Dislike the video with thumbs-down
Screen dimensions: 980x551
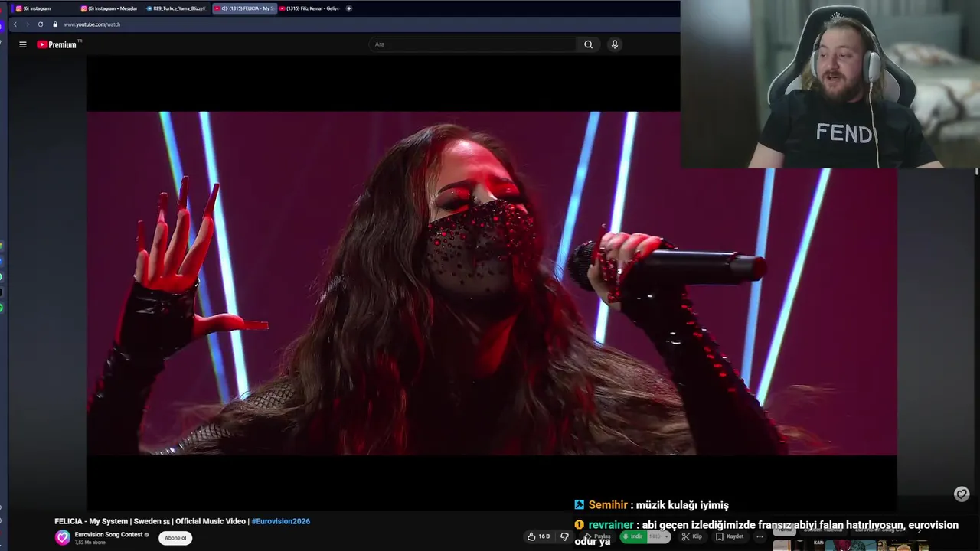coord(564,536)
